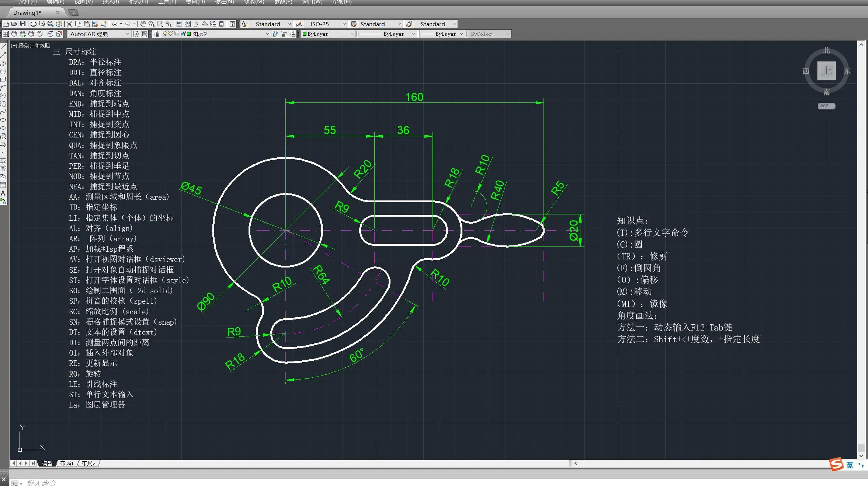Open Plot Preview
Viewport: 868px width, 486px height.
(x=42, y=24)
